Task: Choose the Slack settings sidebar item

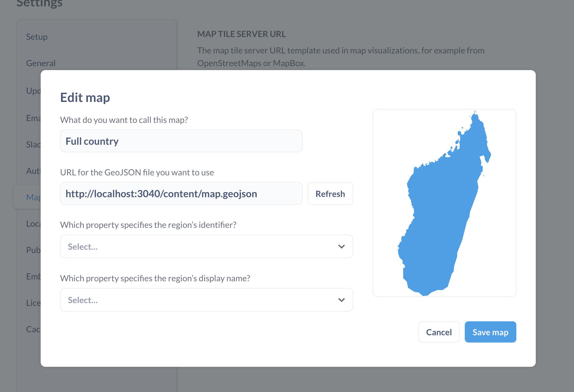Action: pos(33,144)
